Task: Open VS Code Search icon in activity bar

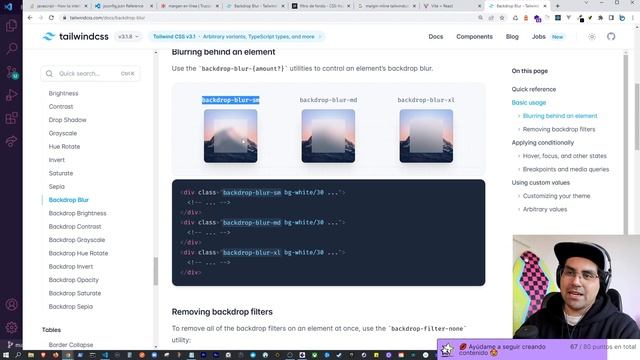Action: pos(11,49)
